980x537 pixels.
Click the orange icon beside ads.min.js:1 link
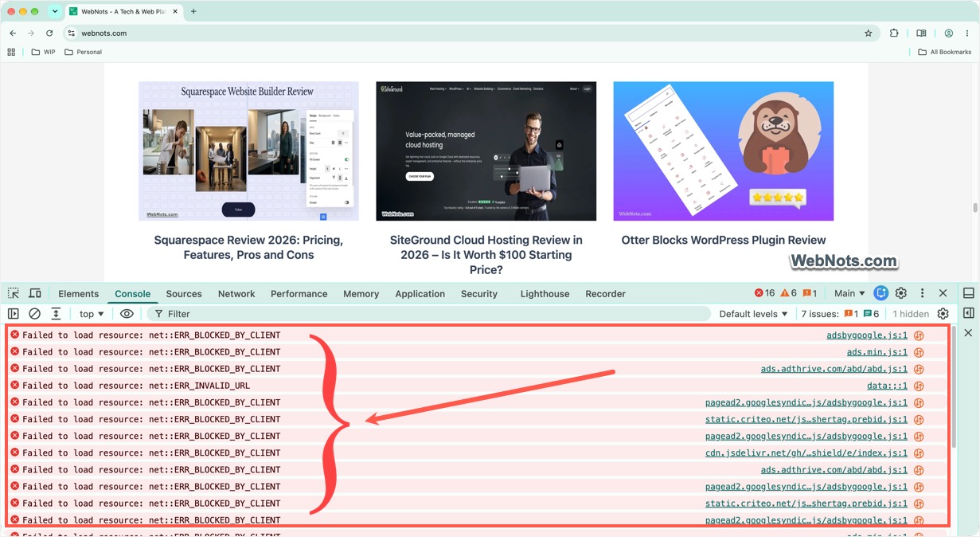pos(919,352)
